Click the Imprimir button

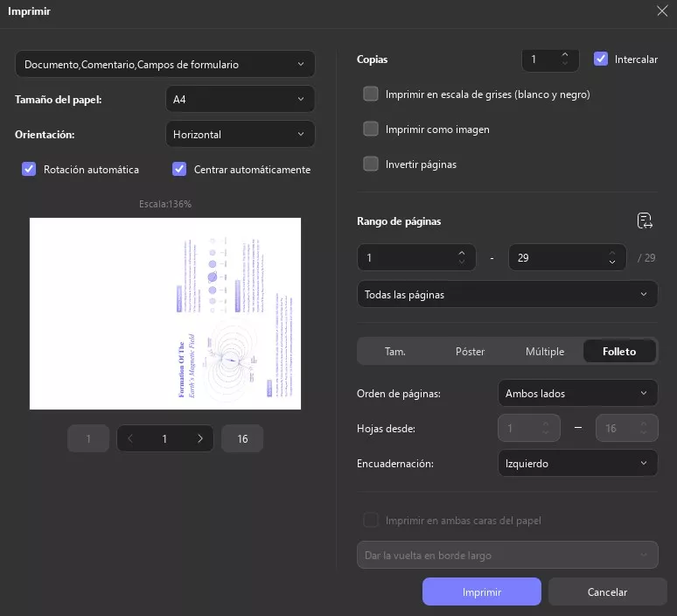coord(481,591)
